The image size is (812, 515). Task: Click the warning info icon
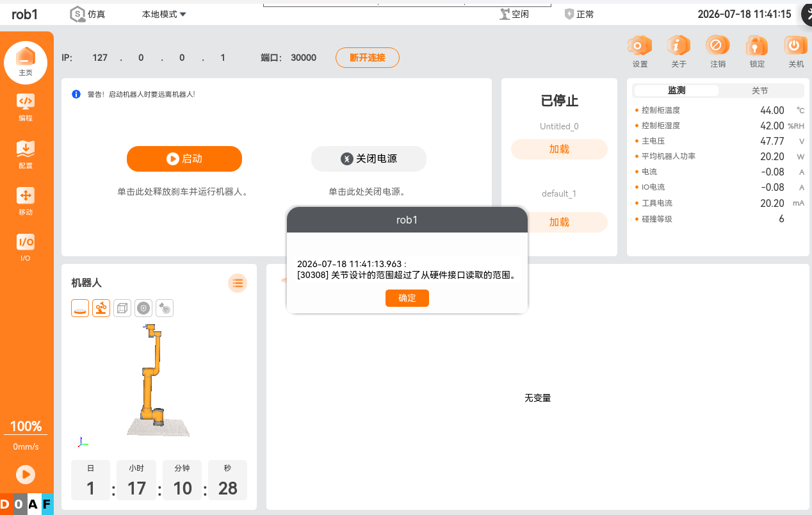click(x=76, y=94)
